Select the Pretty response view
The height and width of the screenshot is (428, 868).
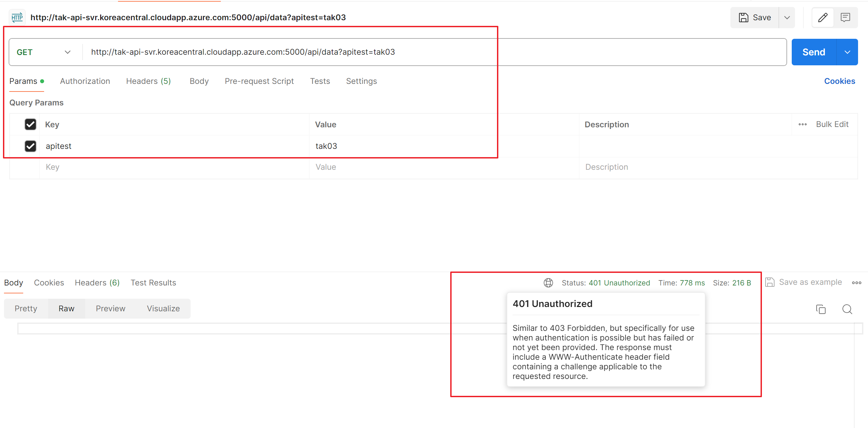(26, 308)
